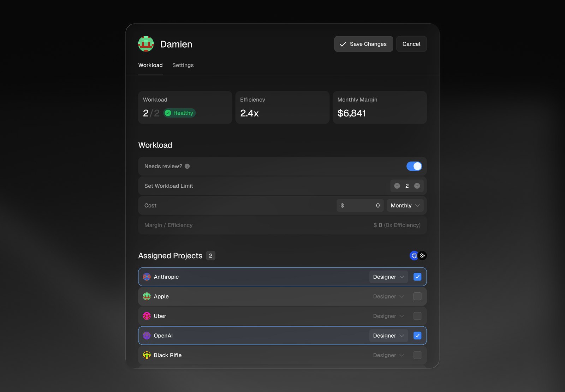Click the dollar sign in Cost field
The image size is (565, 392).
coord(342,205)
